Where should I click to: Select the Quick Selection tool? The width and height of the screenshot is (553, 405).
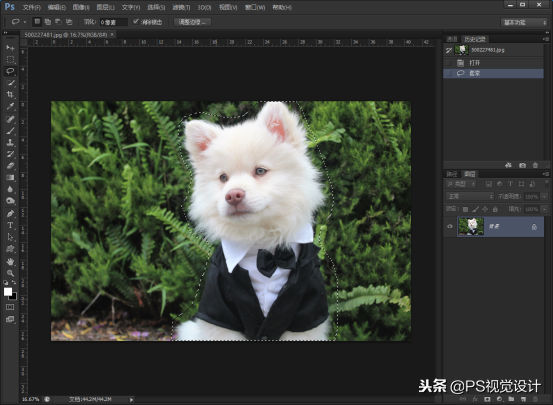[x=10, y=83]
